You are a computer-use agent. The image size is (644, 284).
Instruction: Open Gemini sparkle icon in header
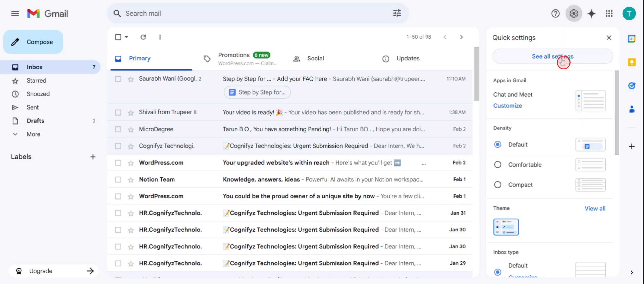click(x=592, y=14)
